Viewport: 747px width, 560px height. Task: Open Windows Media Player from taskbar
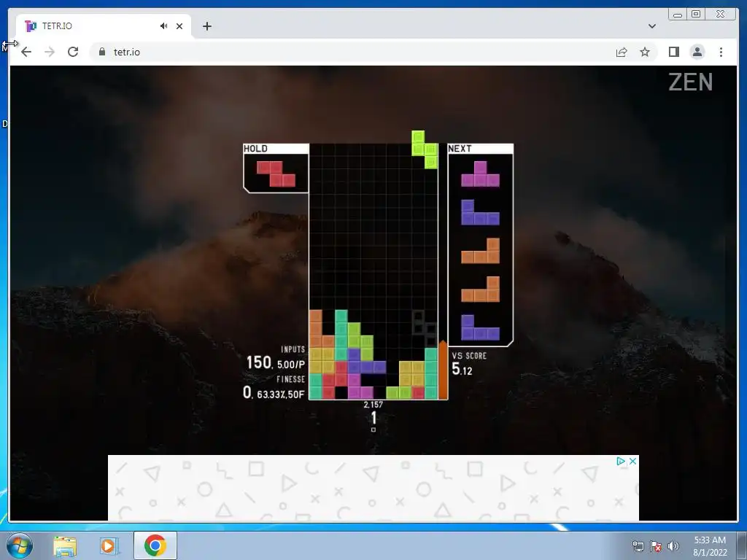pyautogui.click(x=109, y=545)
